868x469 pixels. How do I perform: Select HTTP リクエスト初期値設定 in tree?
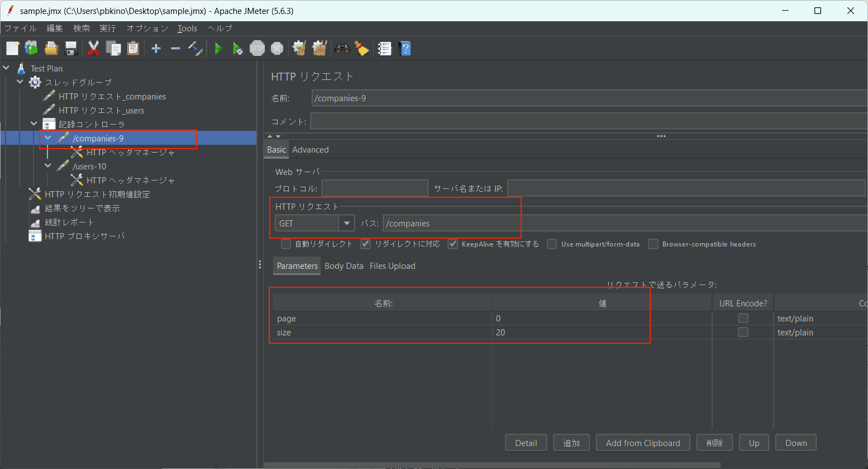pyautogui.click(x=97, y=194)
